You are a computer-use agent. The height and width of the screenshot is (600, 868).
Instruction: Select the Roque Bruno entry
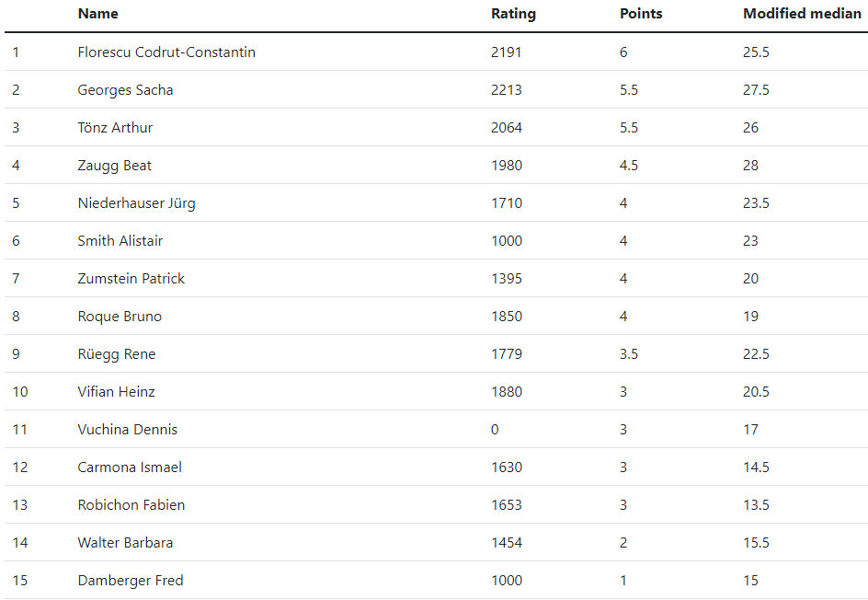pos(120,317)
